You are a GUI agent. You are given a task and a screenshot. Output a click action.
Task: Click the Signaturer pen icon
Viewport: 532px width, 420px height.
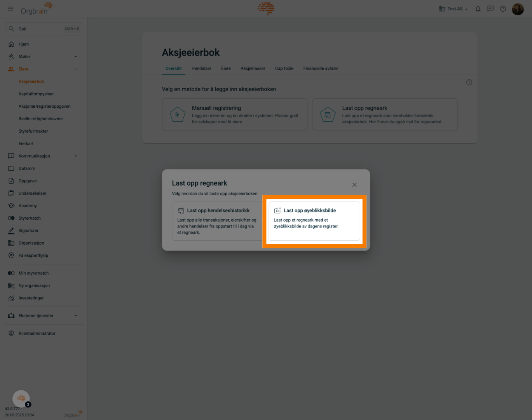[x=11, y=231]
